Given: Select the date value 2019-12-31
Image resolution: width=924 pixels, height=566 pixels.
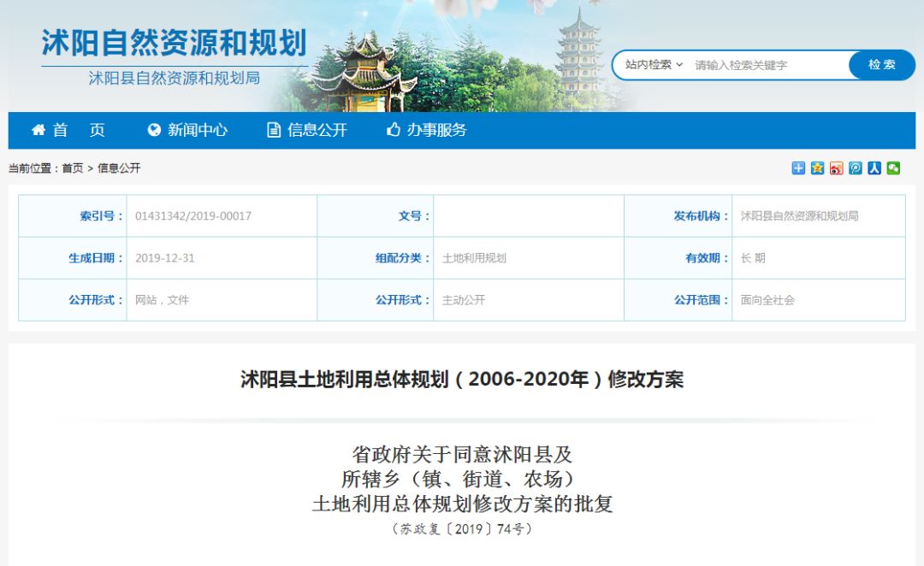Looking at the screenshot, I should click(165, 258).
